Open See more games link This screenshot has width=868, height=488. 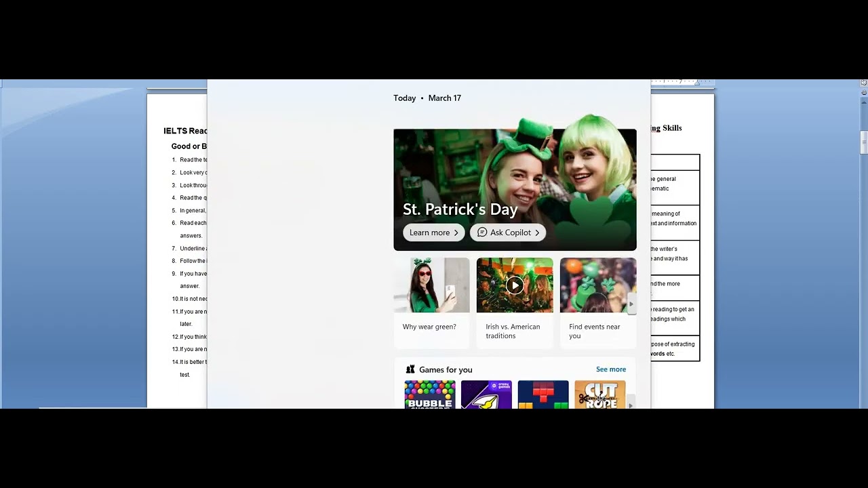tap(611, 369)
